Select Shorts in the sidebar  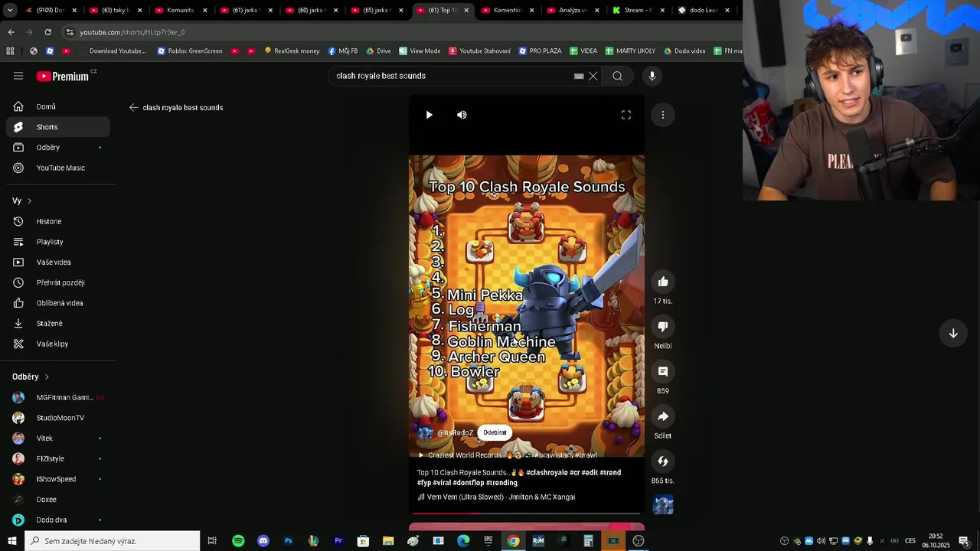point(58,127)
